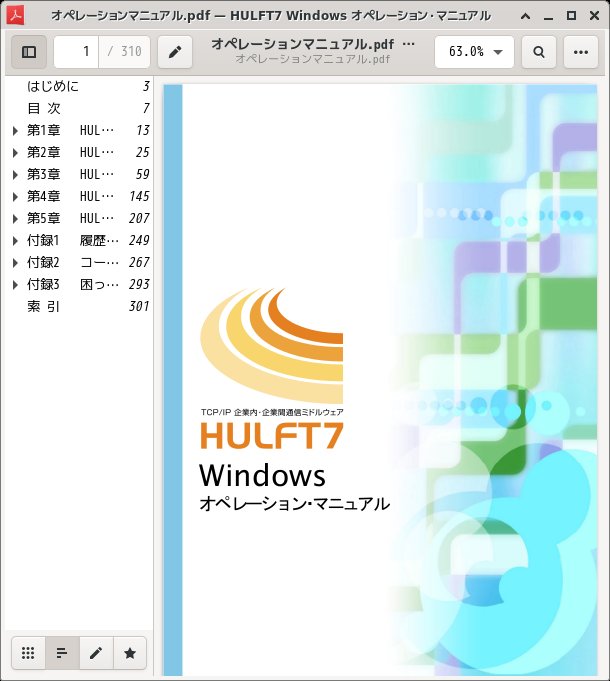This screenshot has height=681, width=610.
Task: Open the three-dots more options menu
Action: coord(581,52)
